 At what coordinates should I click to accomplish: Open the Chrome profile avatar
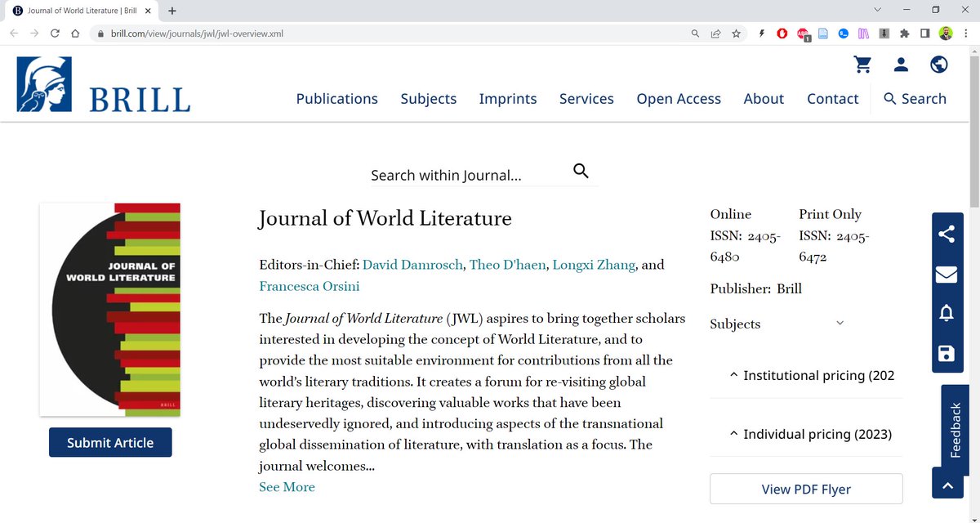coord(946,34)
